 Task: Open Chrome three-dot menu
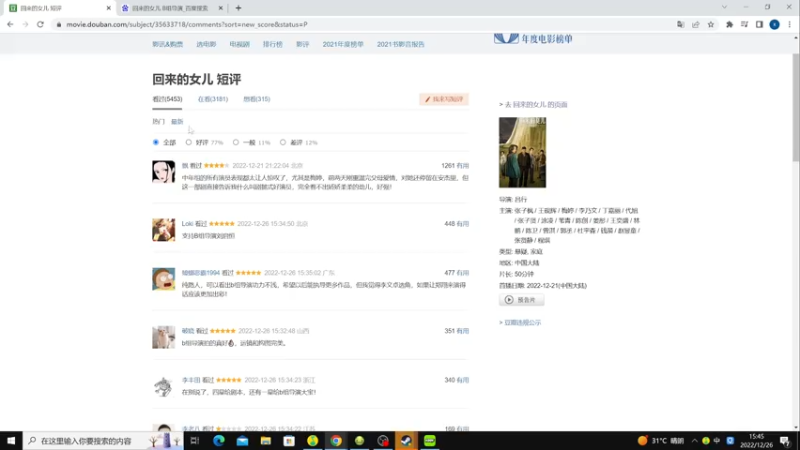(789, 24)
